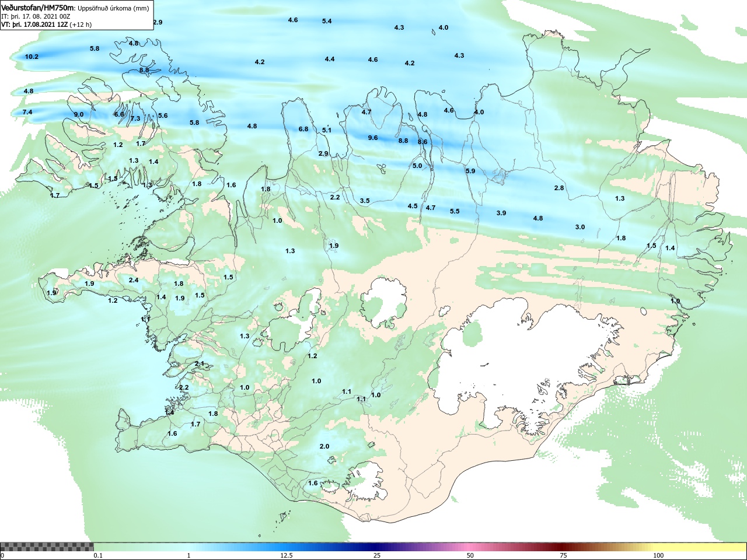Click the 7.4 precipitation value
The width and height of the screenshot is (747, 560).
[x=27, y=112]
